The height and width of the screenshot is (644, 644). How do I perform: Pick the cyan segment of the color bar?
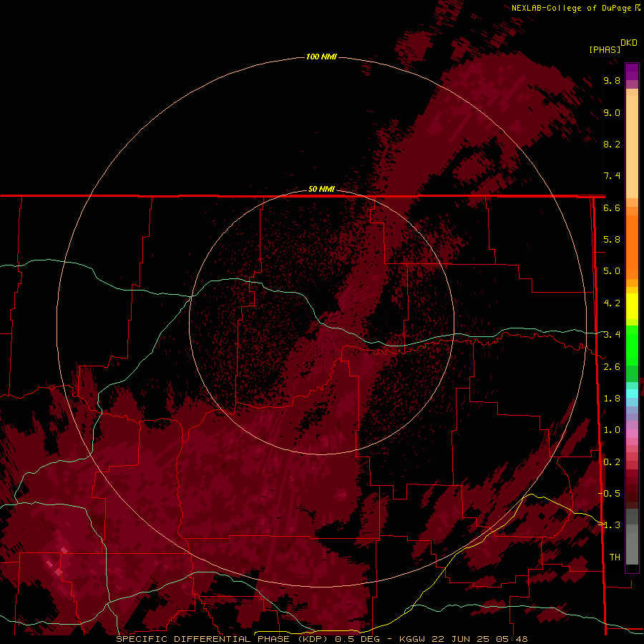632,394
